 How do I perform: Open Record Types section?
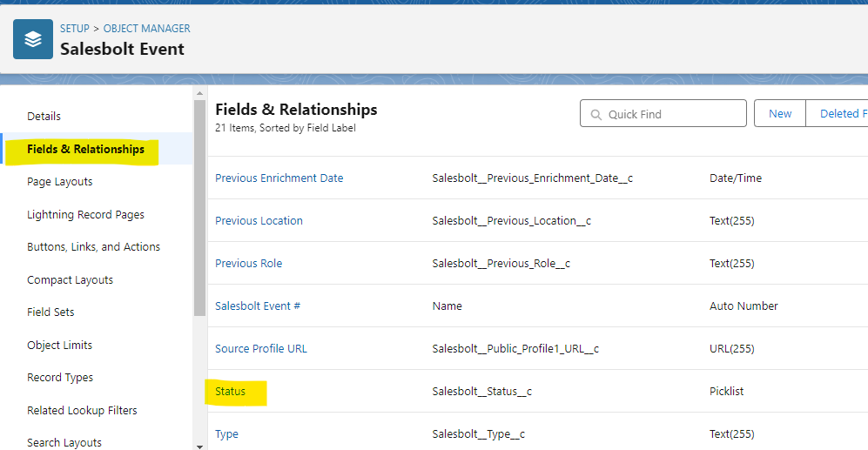pos(60,378)
